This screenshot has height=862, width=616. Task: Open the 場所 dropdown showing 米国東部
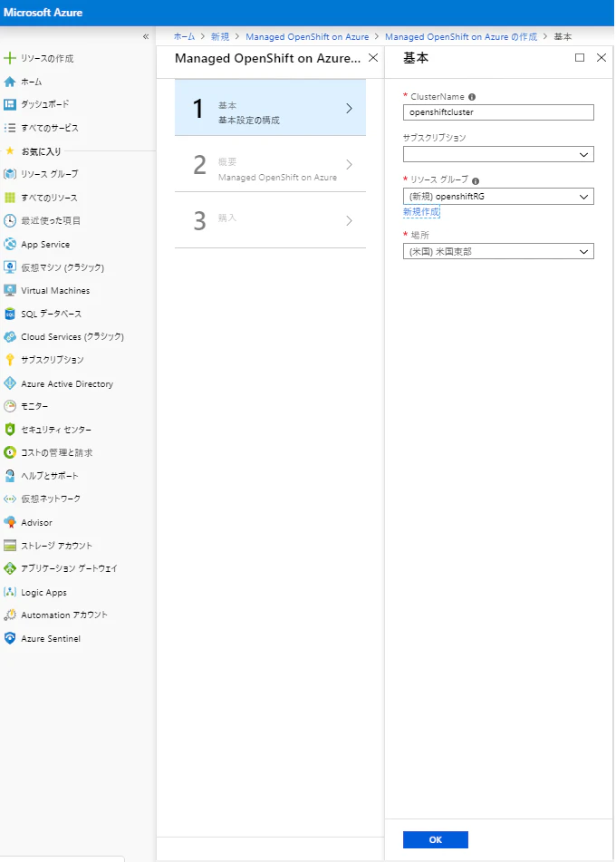[x=498, y=251]
